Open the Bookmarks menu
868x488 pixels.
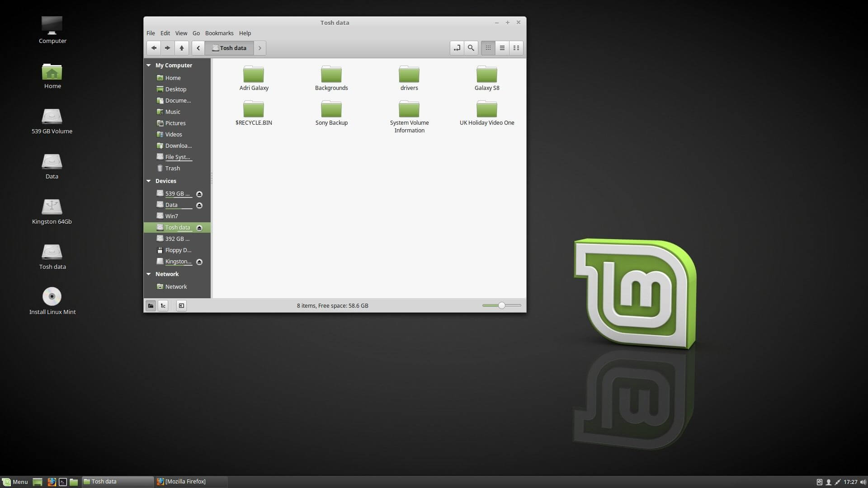[x=219, y=33]
